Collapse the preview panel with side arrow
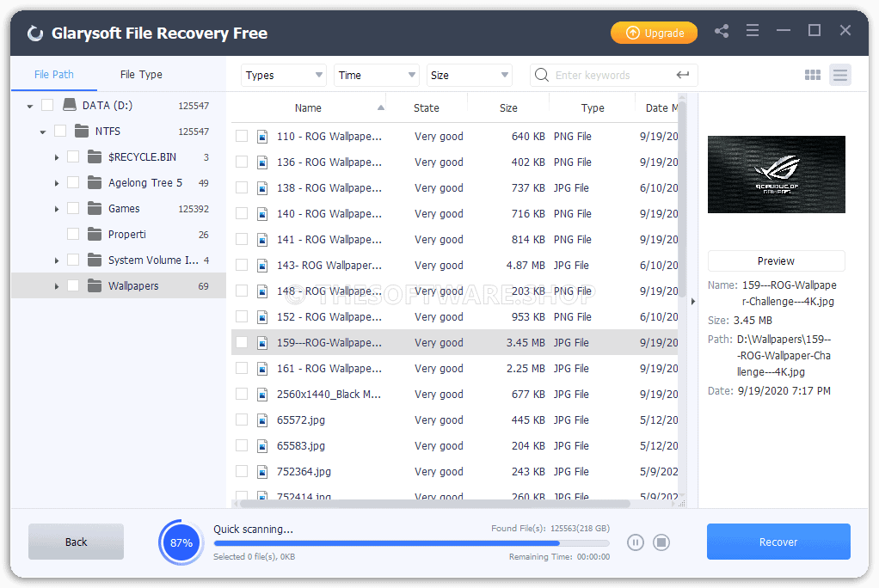The height and width of the screenshot is (588, 879). coord(693,301)
